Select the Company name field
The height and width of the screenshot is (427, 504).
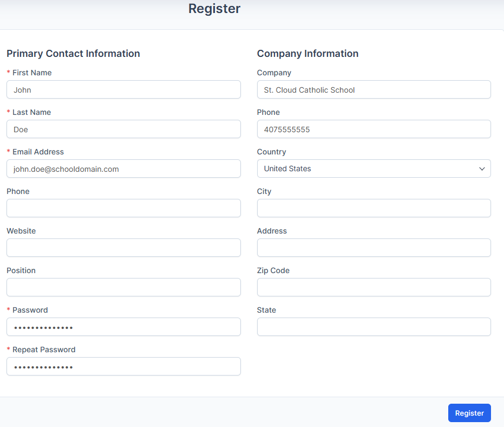pos(374,89)
